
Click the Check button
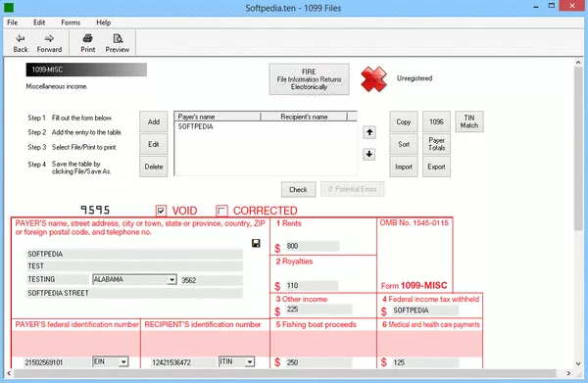pos(299,190)
